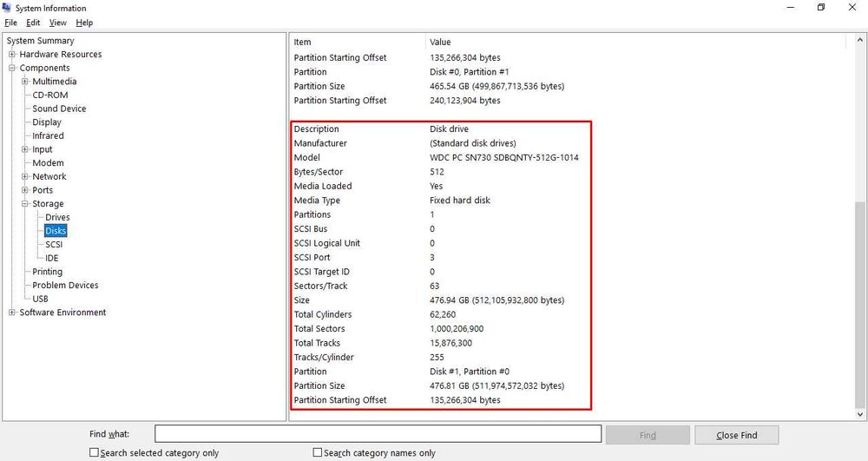Click the Close Find button
Screen dimensions: 868x461
click(x=737, y=435)
